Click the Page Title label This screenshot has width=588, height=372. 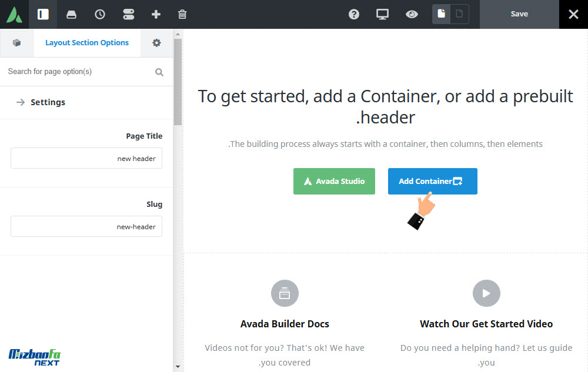click(x=145, y=136)
